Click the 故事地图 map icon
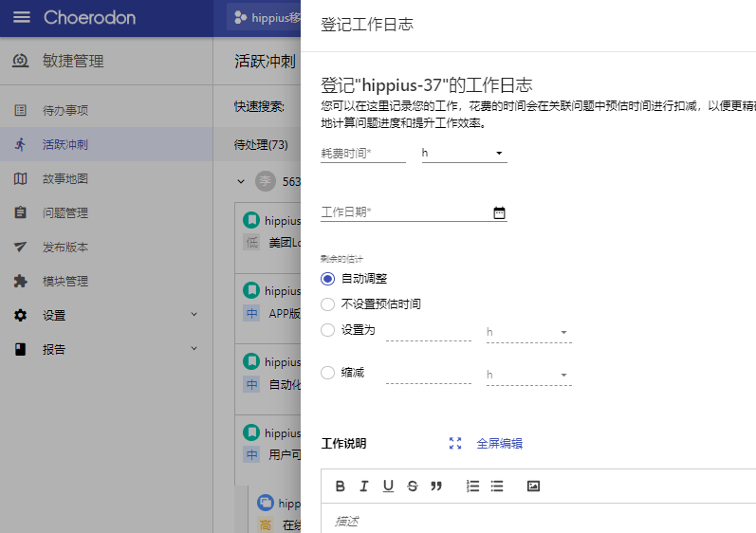 20,179
